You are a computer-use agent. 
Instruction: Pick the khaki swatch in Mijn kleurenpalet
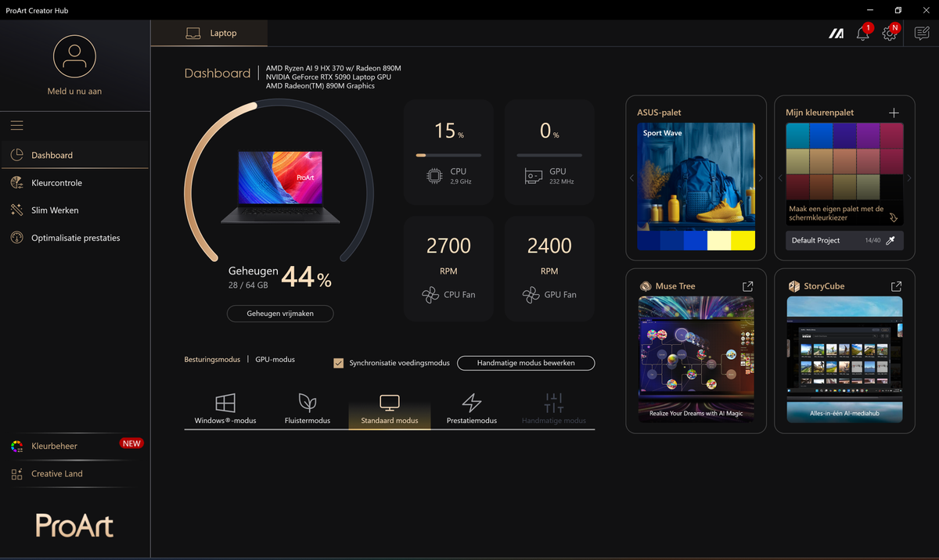(x=798, y=161)
